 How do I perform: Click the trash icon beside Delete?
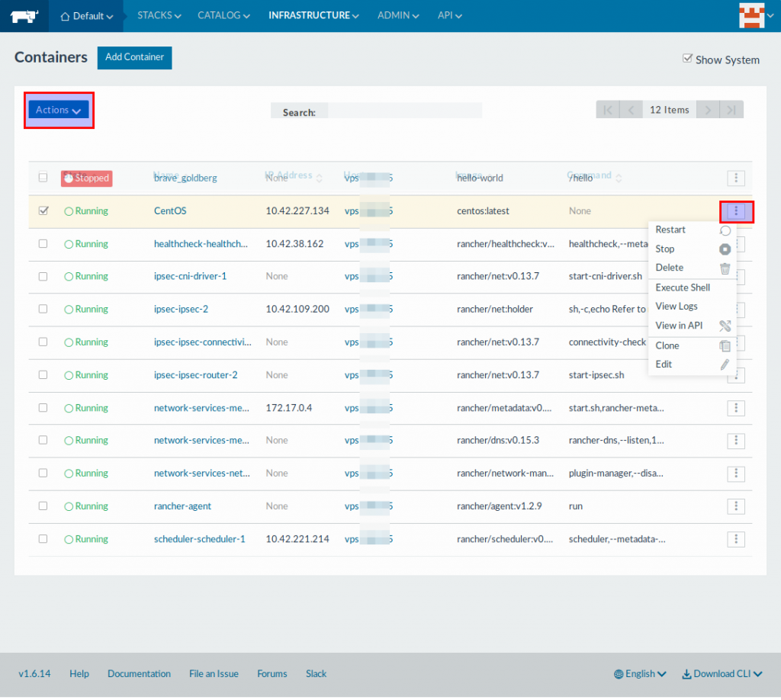[x=725, y=268]
